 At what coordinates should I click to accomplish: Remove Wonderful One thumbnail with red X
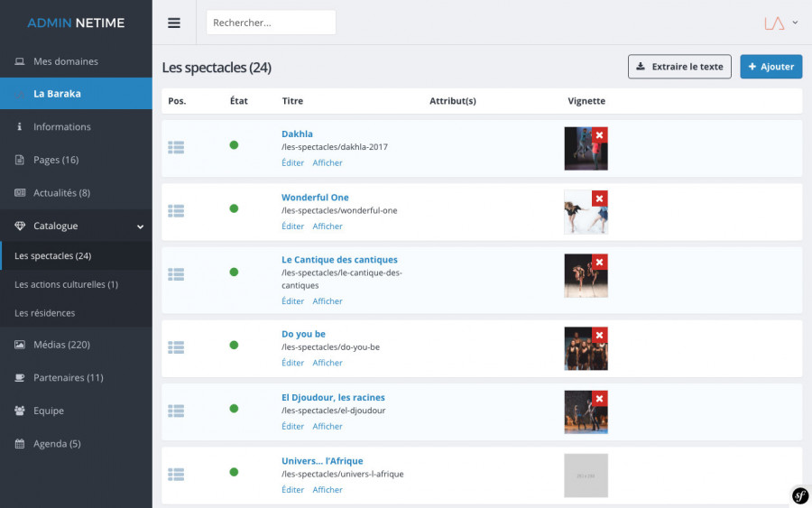(599, 199)
